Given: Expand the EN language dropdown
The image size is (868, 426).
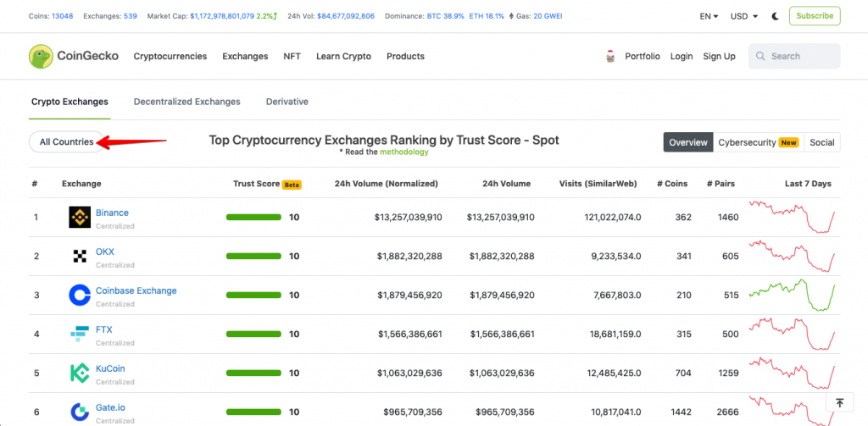Looking at the screenshot, I should 709,16.
